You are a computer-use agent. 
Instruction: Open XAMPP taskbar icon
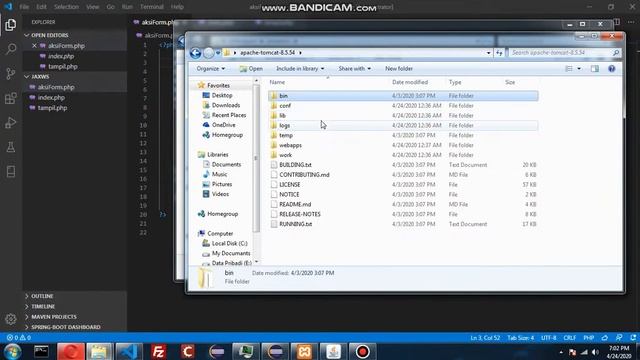click(x=304, y=351)
